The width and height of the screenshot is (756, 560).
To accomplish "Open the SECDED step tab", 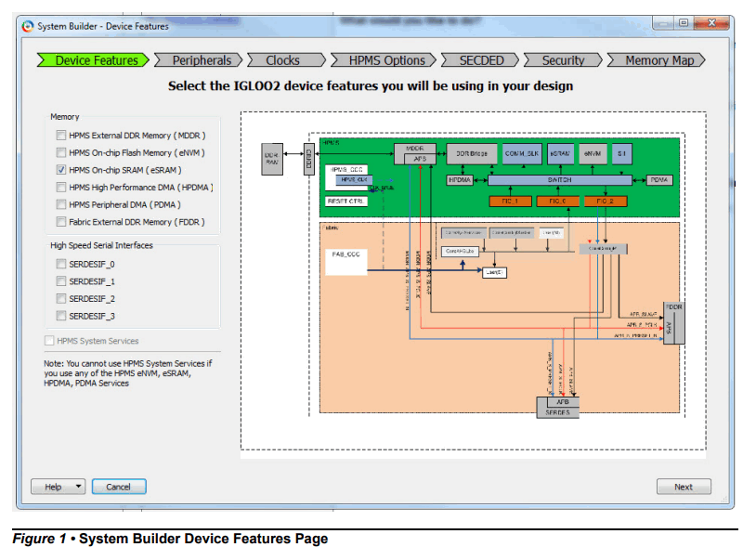I will pos(480,60).
